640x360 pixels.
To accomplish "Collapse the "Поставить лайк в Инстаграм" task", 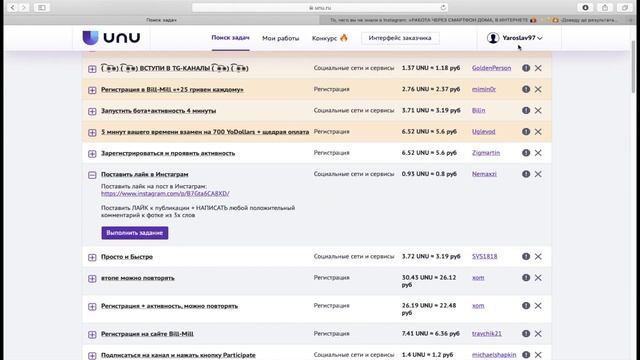I will [x=92, y=175].
